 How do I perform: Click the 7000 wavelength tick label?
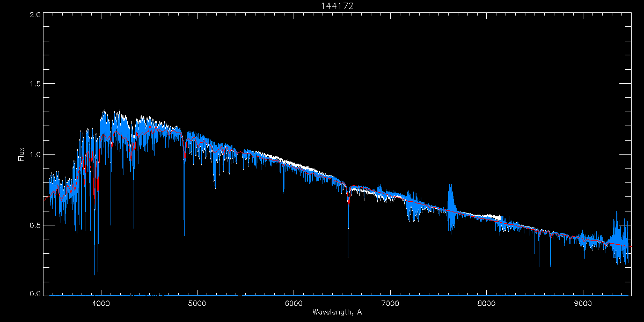[x=390, y=303]
